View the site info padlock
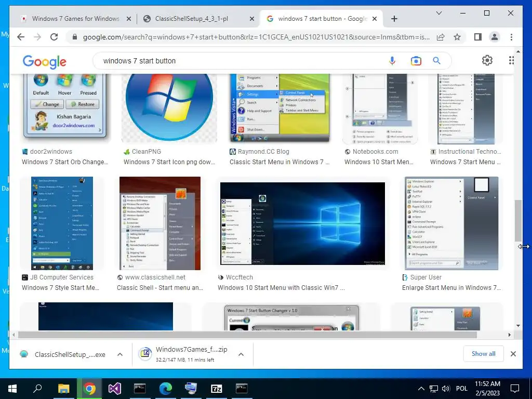 point(75,37)
